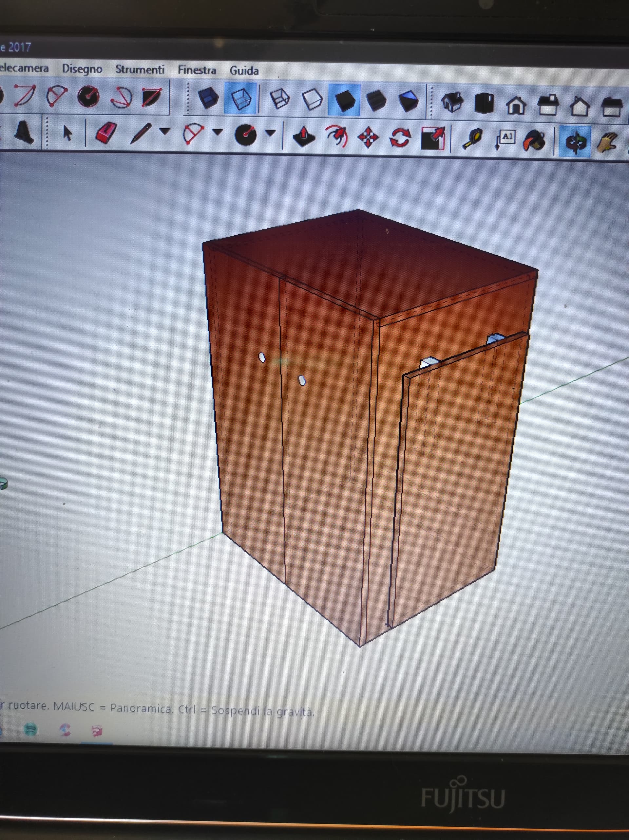The image size is (629, 840).
Task: Open the Guida menu
Action: pyautogui.click(x=244, y=71)
